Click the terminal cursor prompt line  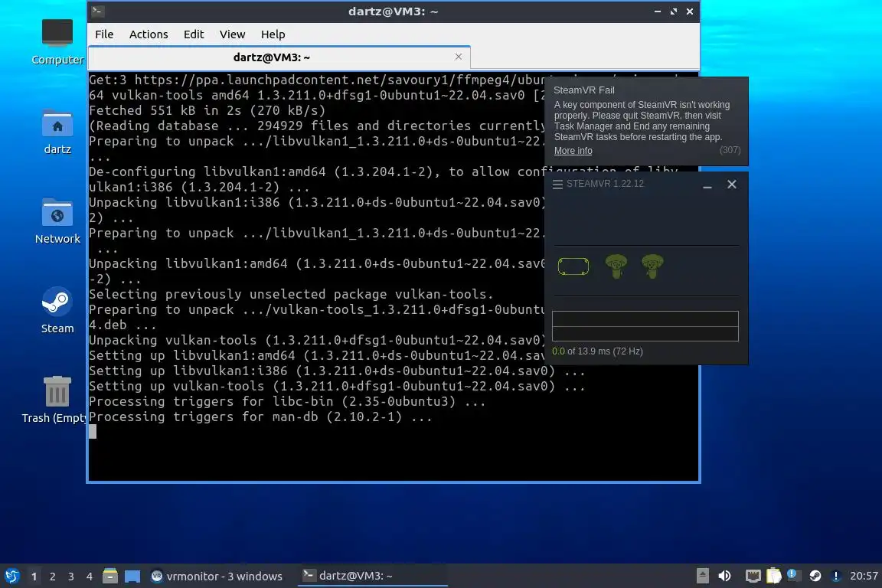(x=92, y=432)
